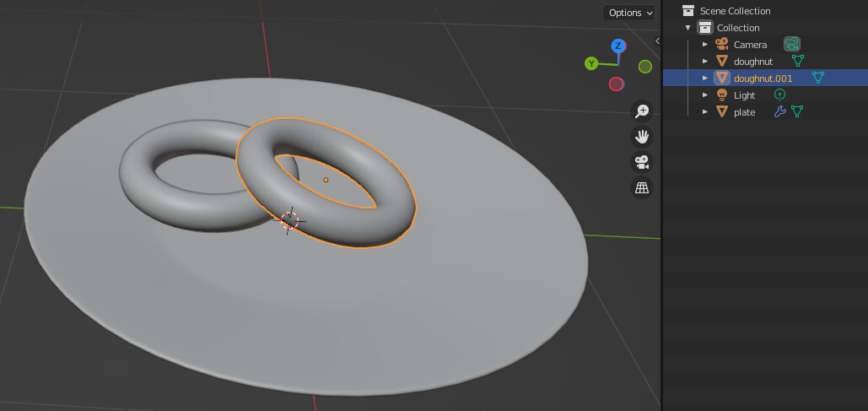Click the blue Z axis gizmo handle
Screen dimensions: 868x411
click(x=617, y=46)
